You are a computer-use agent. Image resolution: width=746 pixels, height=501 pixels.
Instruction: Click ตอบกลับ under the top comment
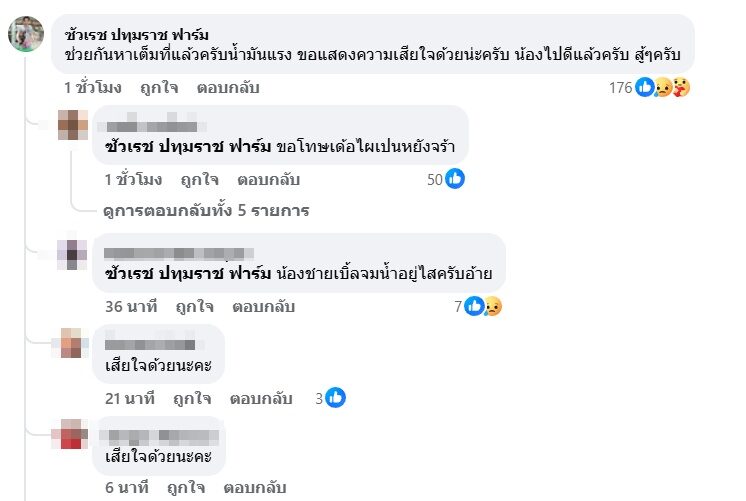pos(227,88)
